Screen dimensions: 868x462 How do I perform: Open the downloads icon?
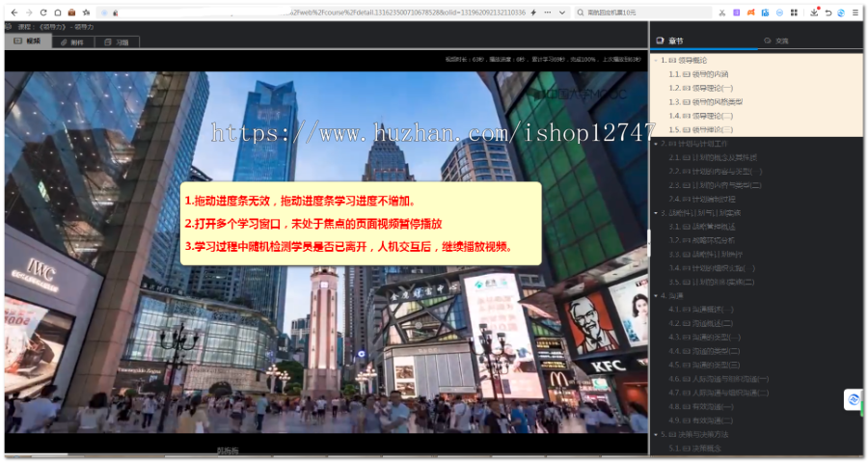point(814,13)
